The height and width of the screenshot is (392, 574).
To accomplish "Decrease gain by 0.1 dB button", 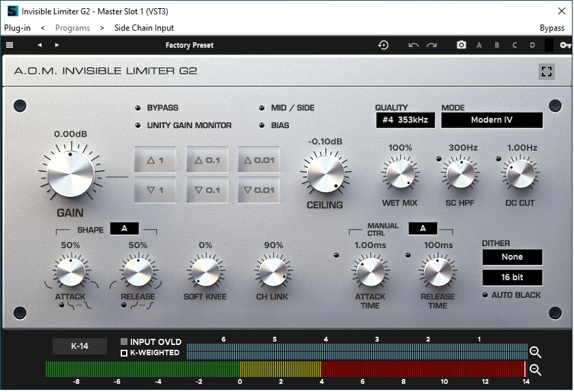I will (207, 190).
